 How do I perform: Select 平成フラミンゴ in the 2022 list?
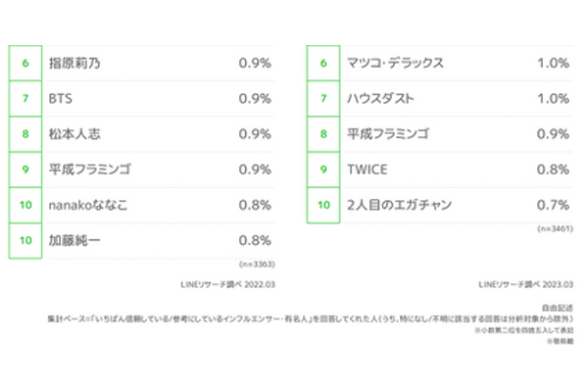tap(90, 170)
